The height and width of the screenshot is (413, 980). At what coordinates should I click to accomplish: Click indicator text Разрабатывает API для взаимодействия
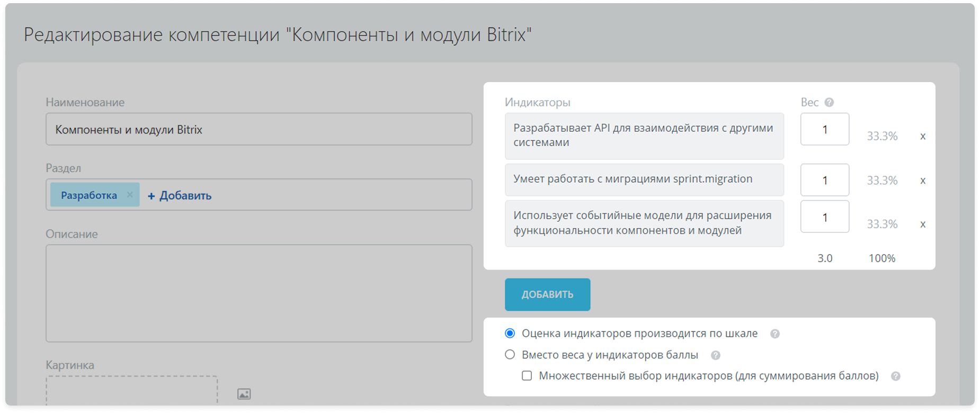[644, 136]
